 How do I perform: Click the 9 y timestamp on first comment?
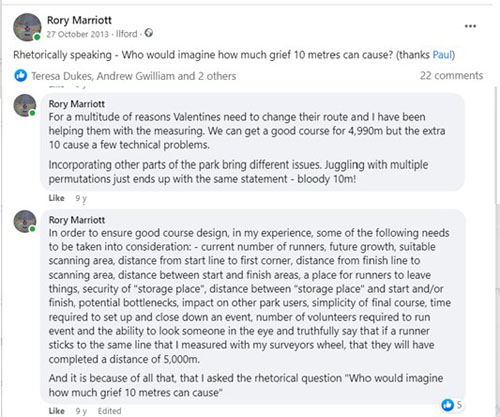81,198
